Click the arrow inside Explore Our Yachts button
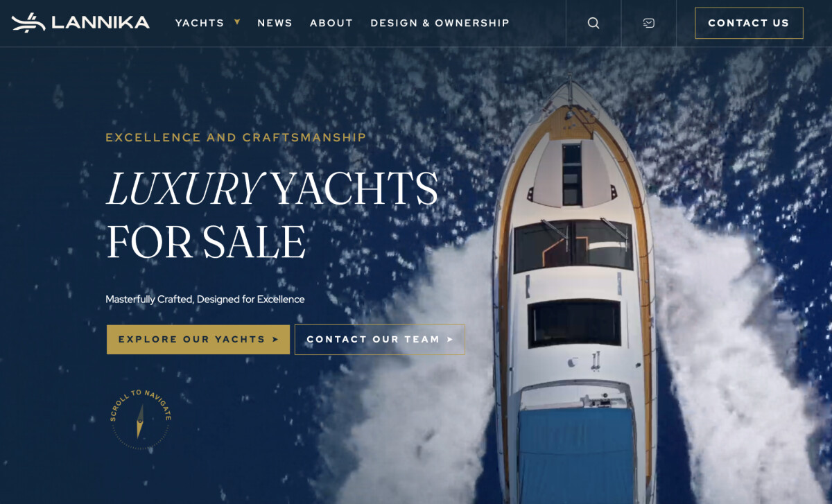 pos(275,340)
